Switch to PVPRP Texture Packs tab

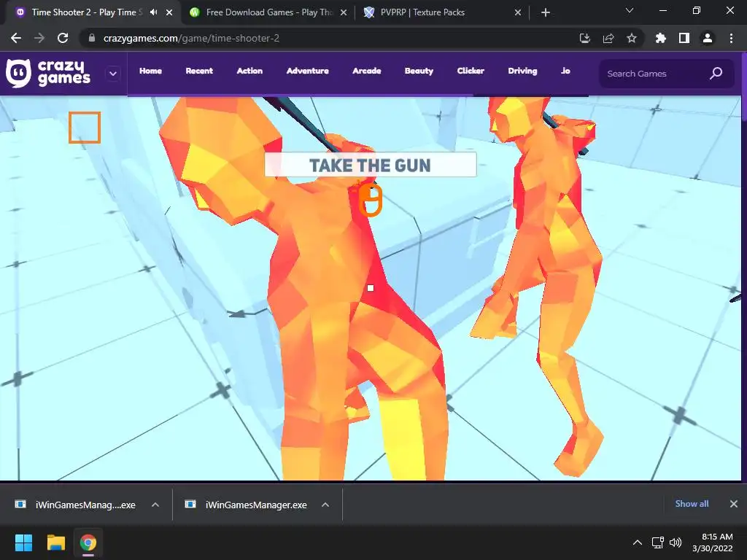click(x=443, y=12)
